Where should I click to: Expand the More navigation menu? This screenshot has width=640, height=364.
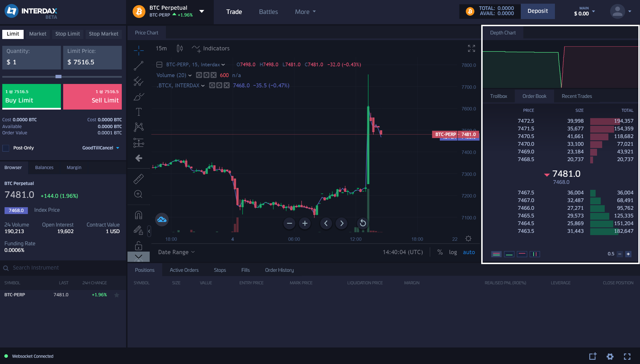coord(305,12)
